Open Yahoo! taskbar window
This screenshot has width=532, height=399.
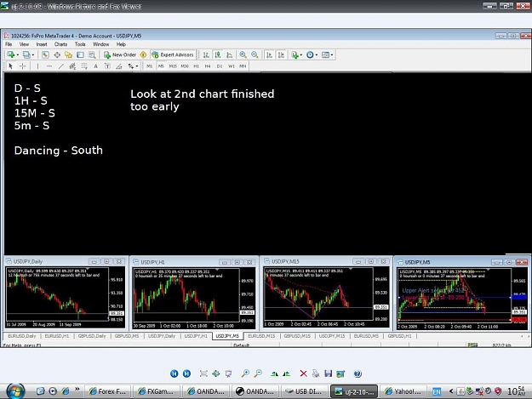pos(403,391)
